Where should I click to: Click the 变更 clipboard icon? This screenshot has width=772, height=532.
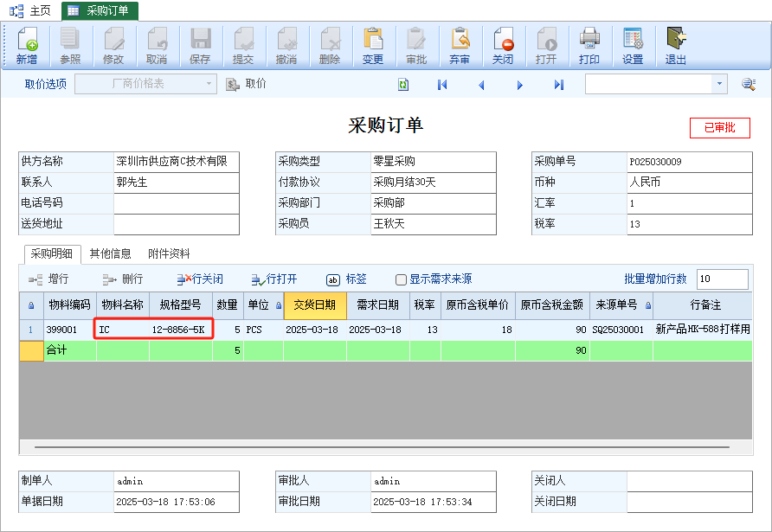(373, 45)
